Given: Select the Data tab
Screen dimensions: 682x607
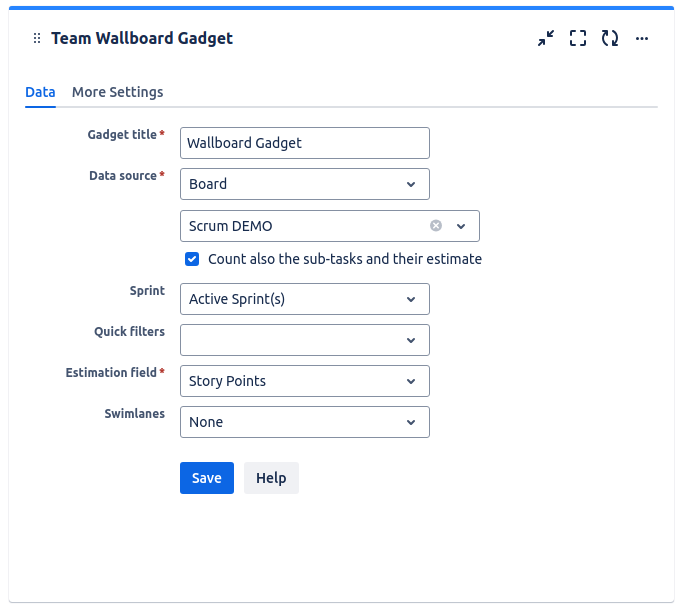Looking at the screenshot, I should pyautogui.click(x=40, y=92).
